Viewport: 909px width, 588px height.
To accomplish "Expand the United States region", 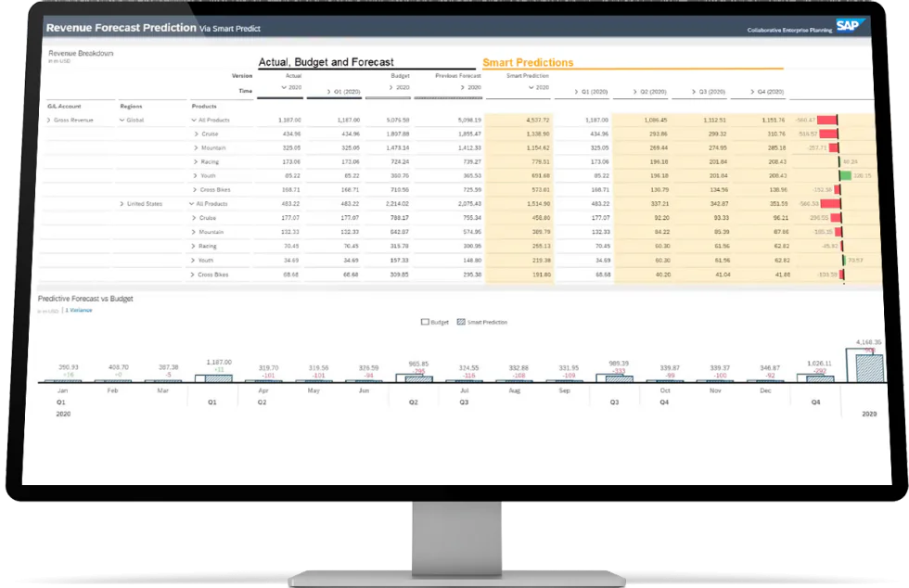I will pos(122,204).
